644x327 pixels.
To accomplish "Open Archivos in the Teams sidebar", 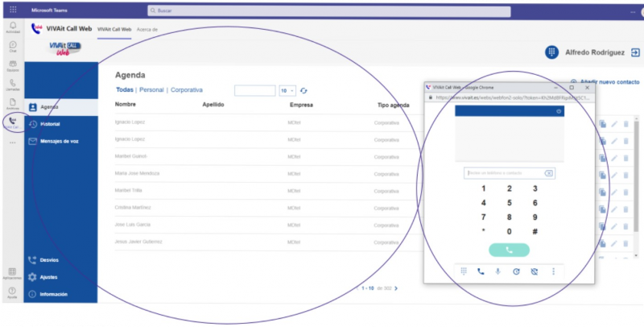I will (13, 104).
